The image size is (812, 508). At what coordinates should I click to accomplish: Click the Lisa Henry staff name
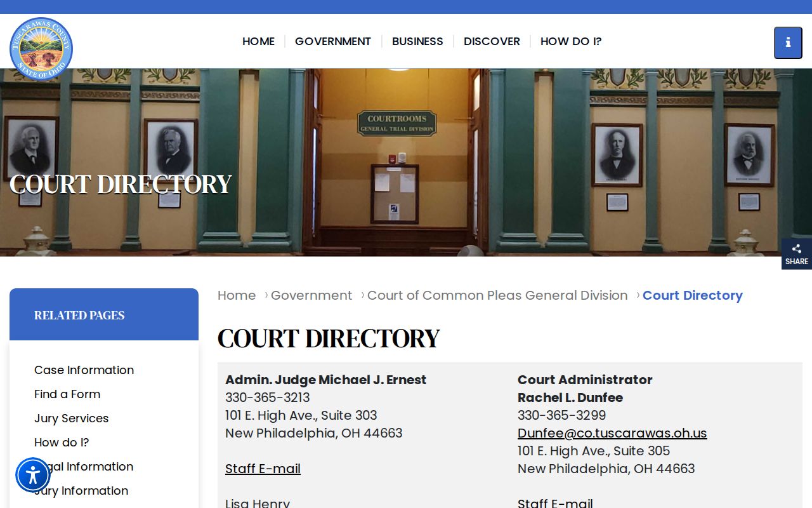(x=258, y=504)
